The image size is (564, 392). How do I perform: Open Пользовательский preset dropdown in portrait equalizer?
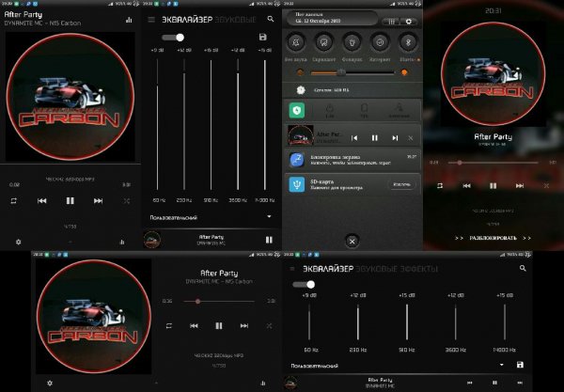[x=211, y=217]
